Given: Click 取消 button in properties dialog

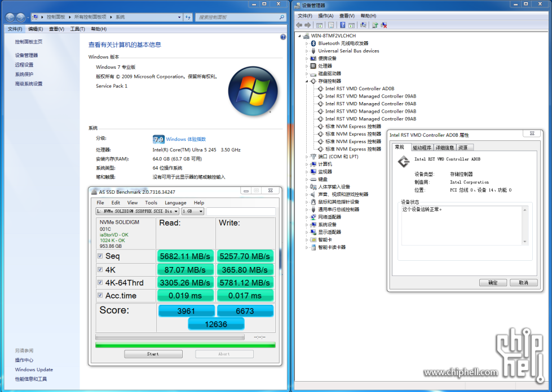Looking at the screenshot, I should click(x=523, y=283).
